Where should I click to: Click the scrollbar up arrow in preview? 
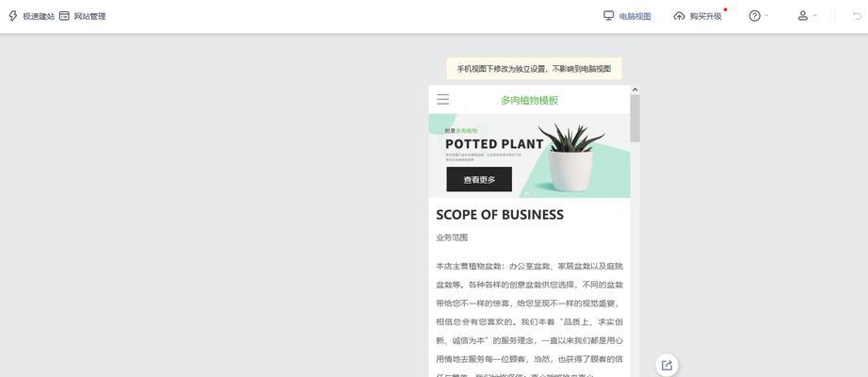(635, 90)
